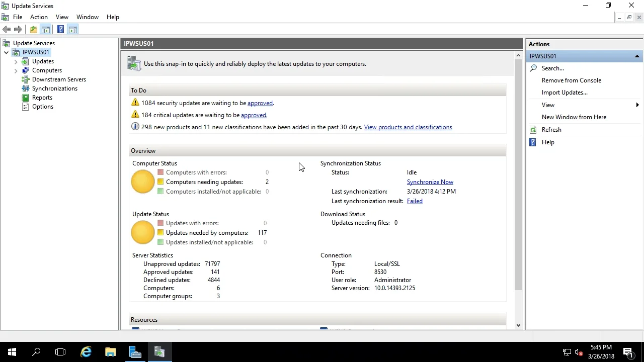Toggle the Show/Hide Action Pane toolbar icon
Image resolution: width=644 pixels, height=362 pixels.
pos(73,30)
